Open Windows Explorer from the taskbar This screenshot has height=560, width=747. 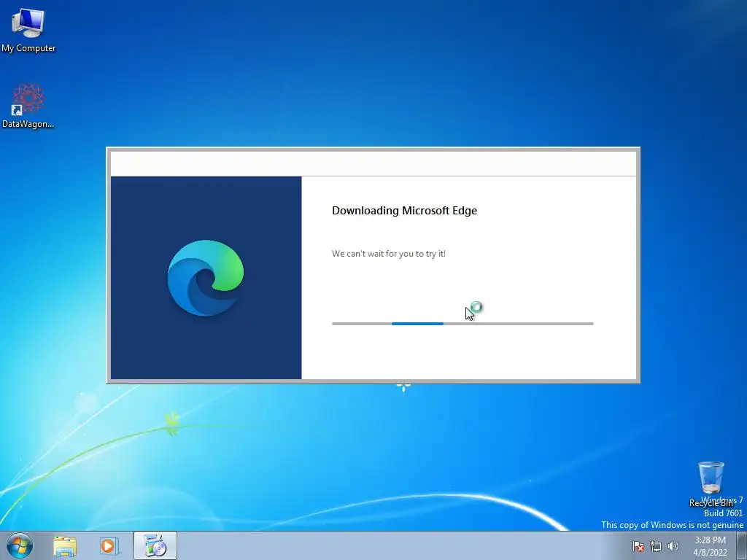[65, 546]
